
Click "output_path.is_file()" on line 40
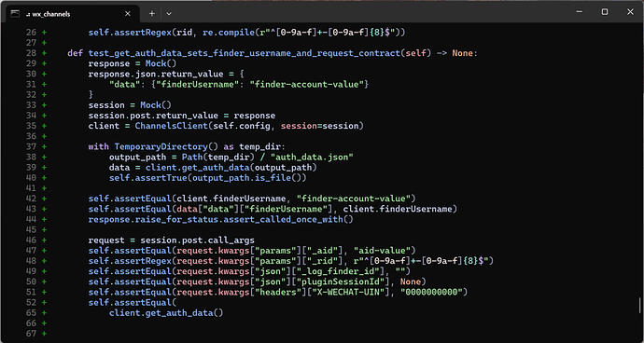(246, 178)
